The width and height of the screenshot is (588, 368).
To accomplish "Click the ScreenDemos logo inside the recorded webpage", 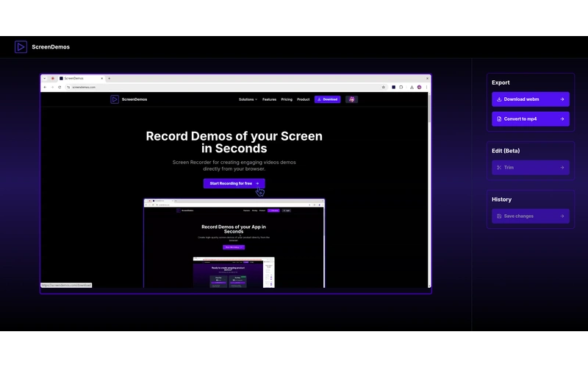I will coord(115,99).
